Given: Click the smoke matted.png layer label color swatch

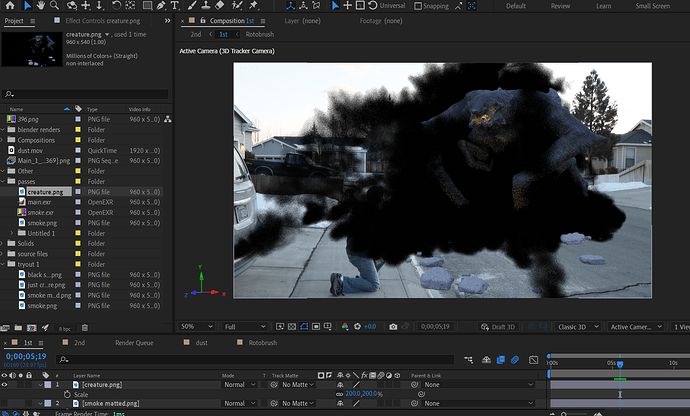Looking at the screenshot, I should tap(48, 403).
